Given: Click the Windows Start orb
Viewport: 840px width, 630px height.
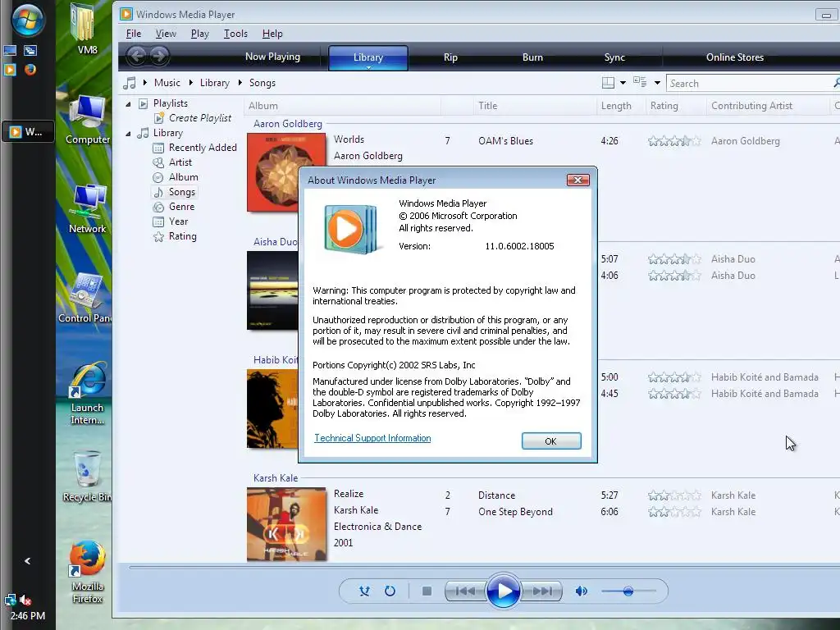Looking at the screenshot, I should [27, 20].
